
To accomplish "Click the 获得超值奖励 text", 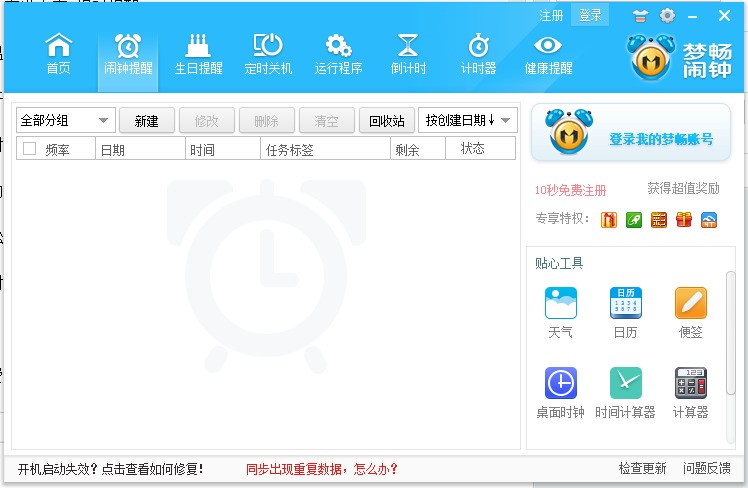I will coord(683,188).
